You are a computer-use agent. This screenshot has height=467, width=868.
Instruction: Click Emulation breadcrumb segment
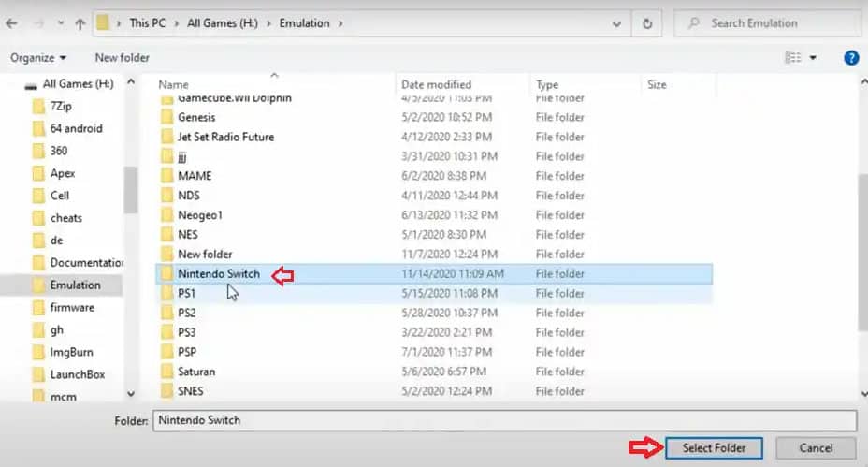(x=304, y=23)
